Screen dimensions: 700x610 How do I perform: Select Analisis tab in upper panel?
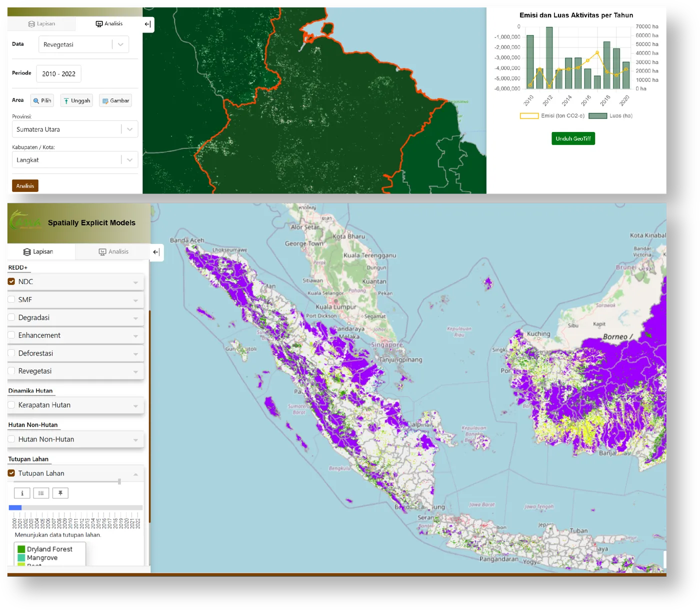[109, 24]
